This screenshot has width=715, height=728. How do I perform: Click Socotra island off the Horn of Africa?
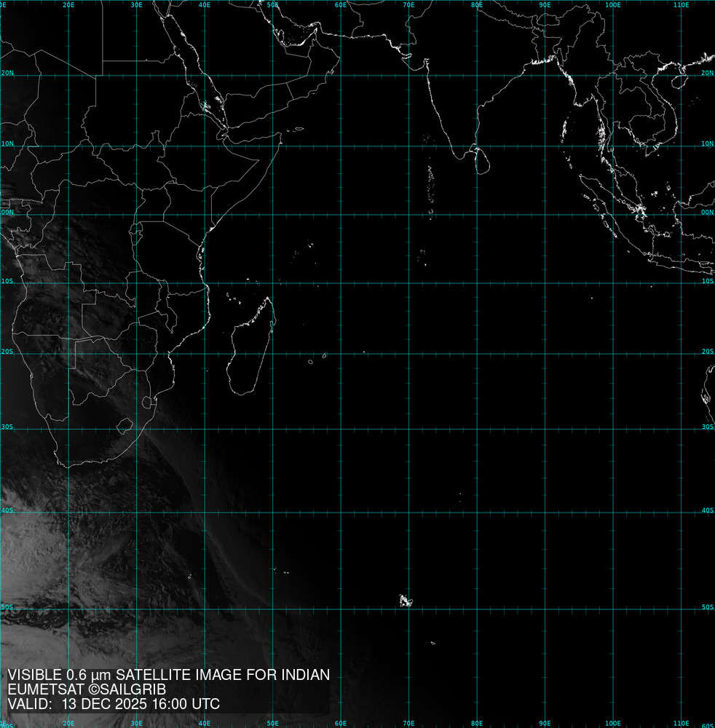[299, 130]
